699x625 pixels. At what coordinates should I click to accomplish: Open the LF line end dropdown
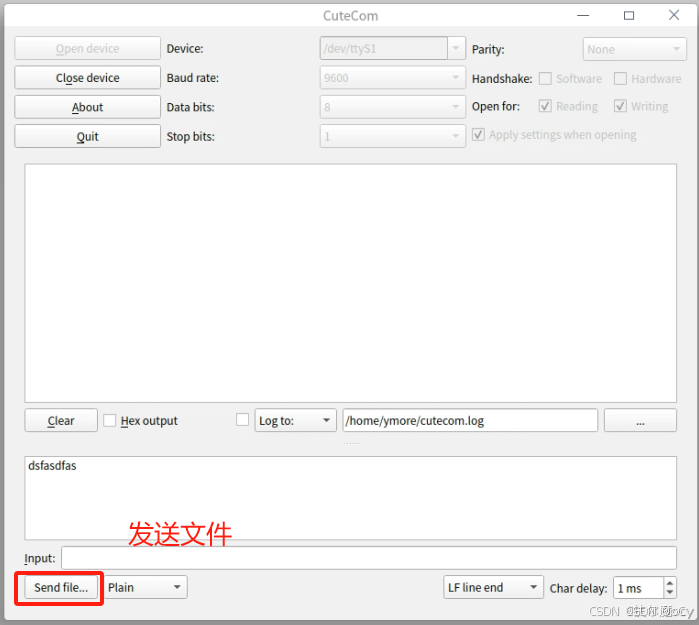pos(493,587)
